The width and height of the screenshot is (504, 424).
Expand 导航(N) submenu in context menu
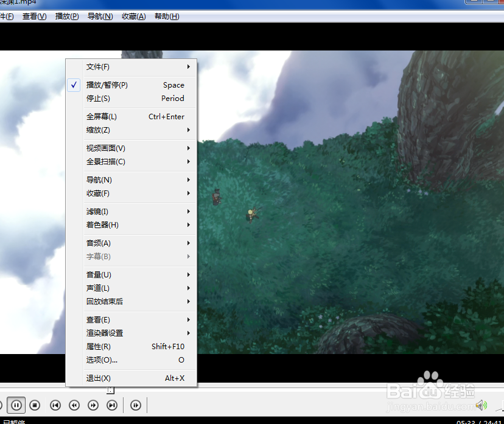pyautogui.click(x=131, y=180)
